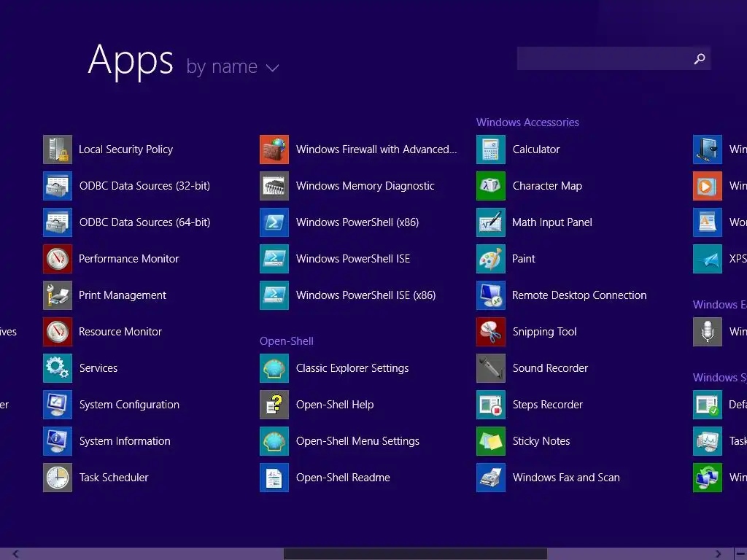Screen dimensions: 747x560
Task: Open Resource Monitor gauge icon
Action: 58,332
